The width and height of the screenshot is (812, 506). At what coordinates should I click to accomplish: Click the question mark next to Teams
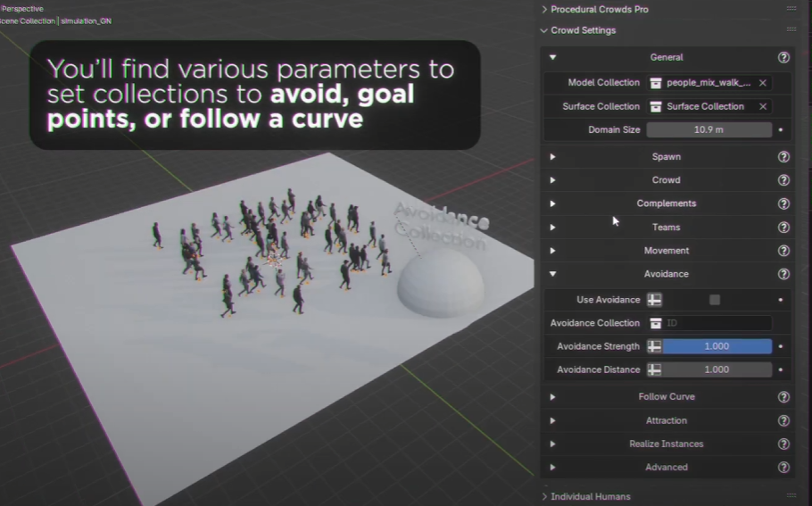coord(783,228)
